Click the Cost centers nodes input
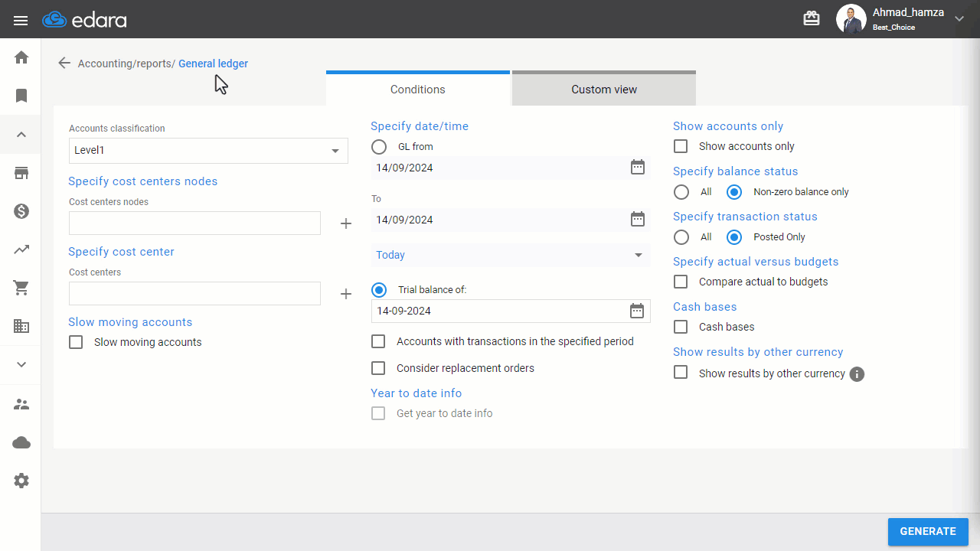Screen dimensions: 980x551 click(x=194, y=223)
